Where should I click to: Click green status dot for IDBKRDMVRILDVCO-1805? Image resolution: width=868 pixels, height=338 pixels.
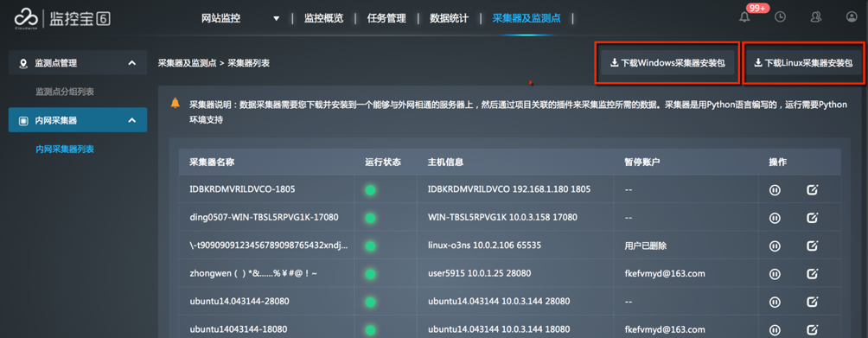pos(370,190)
